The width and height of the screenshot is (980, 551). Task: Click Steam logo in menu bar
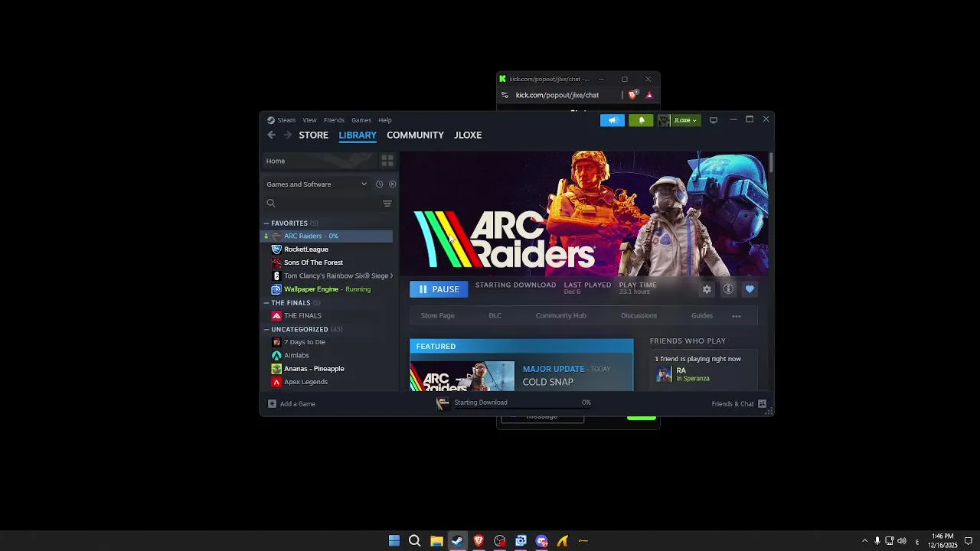(271, 120)
